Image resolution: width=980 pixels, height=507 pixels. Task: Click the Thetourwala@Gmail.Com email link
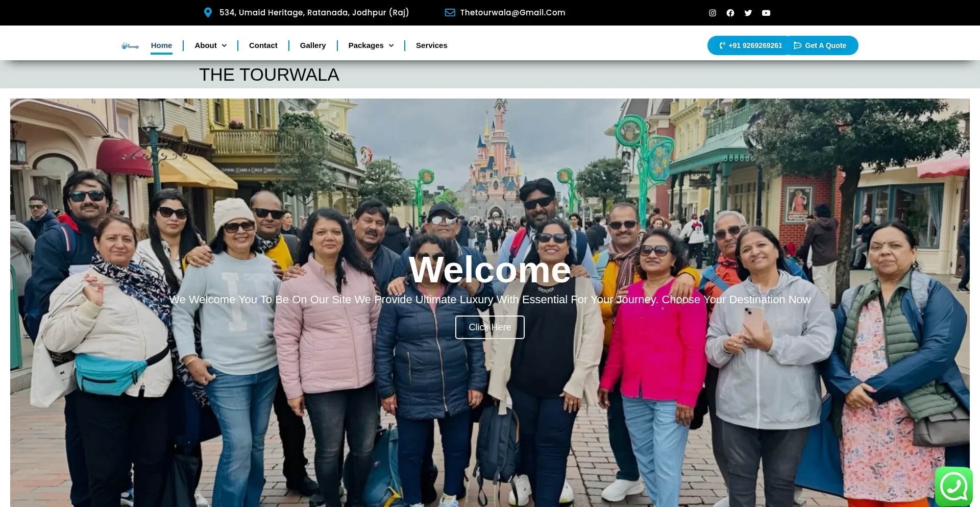(x=512, y=12)
